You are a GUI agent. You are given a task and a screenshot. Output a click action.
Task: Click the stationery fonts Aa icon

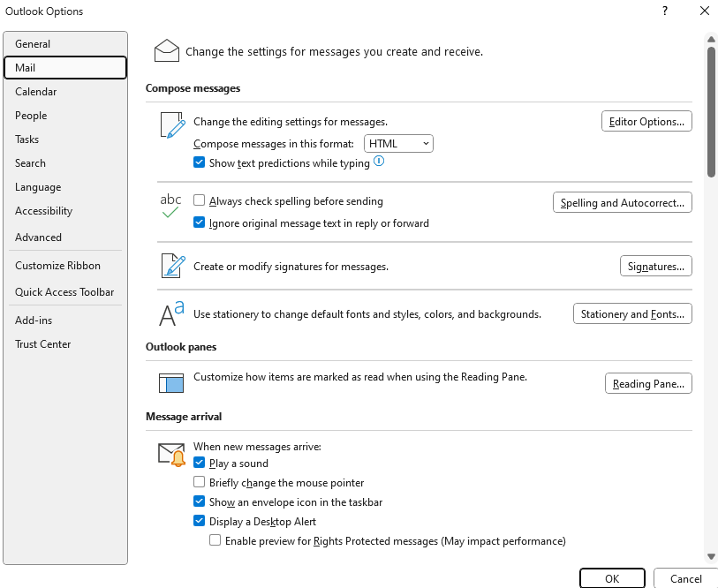pyautogui.click(x=171, y=313)
